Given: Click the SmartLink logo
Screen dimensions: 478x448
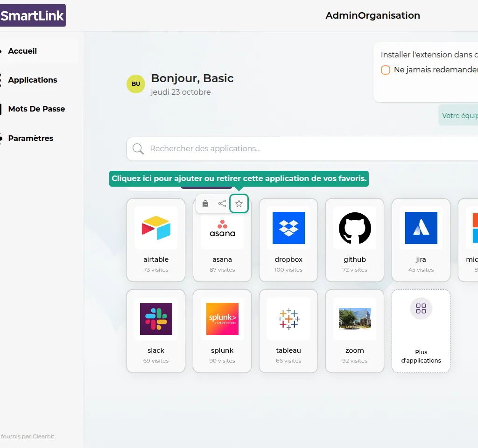Looking at the screenshot, I should click(x=32, y=15).
